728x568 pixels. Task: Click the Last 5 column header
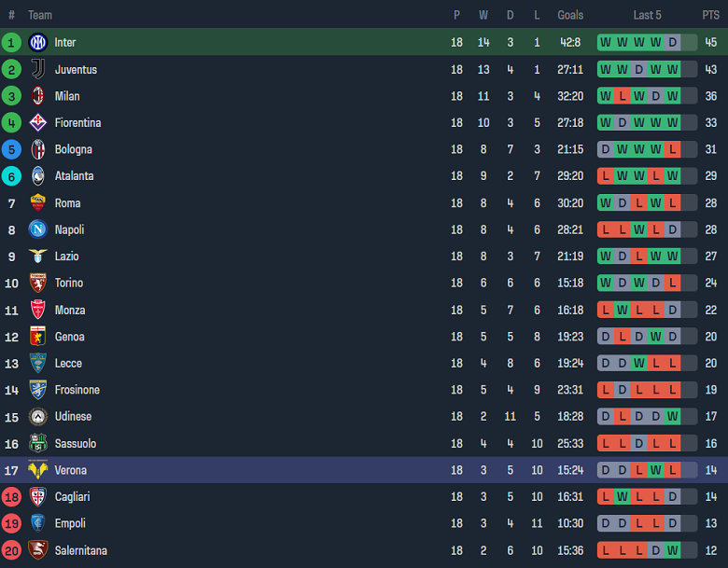point(648,15)
